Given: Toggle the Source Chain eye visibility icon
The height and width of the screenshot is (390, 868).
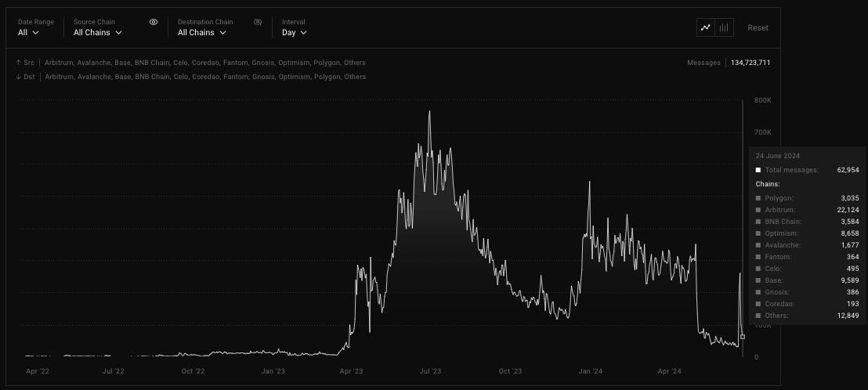Looking at the screenshot, I should point(154,22).
